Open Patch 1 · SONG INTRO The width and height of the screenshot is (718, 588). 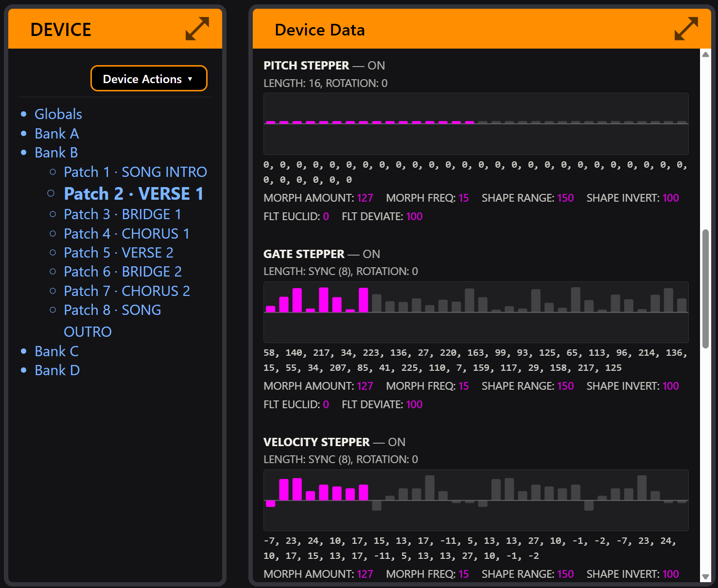[136, 172]
